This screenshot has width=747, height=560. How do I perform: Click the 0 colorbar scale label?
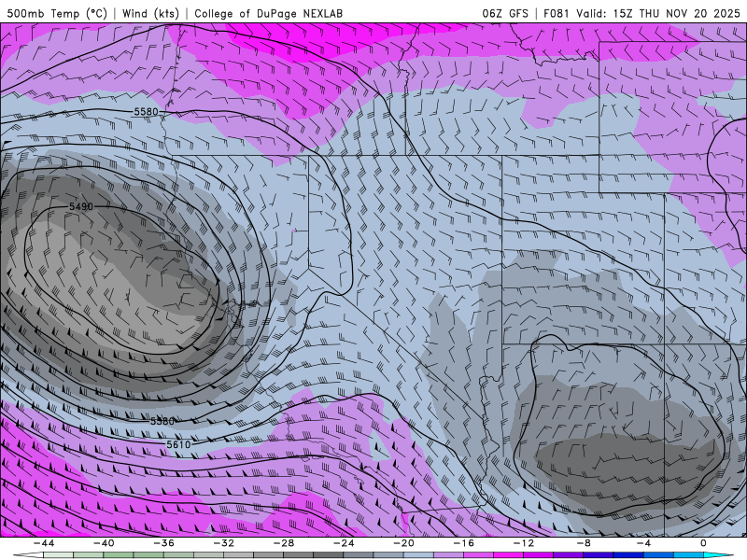704,543
